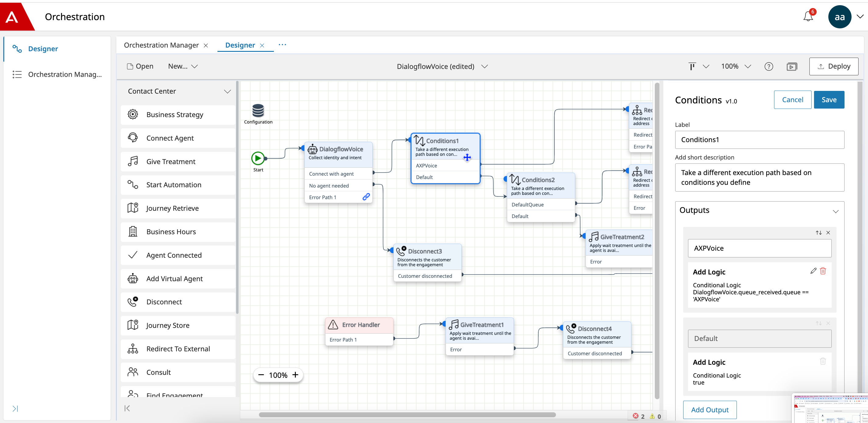Open the notifications bell
This screenshot has width=868, height=423.
[808, 16]
